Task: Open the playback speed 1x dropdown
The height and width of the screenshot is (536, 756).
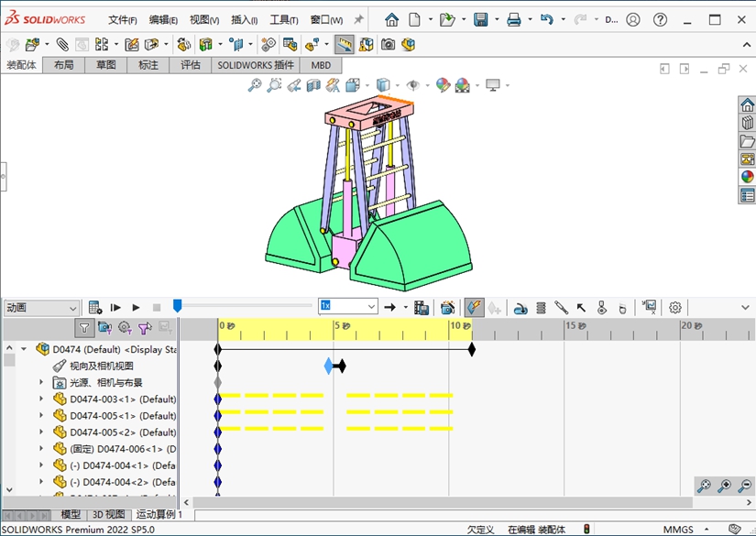Action: click(x=371, y=307)
